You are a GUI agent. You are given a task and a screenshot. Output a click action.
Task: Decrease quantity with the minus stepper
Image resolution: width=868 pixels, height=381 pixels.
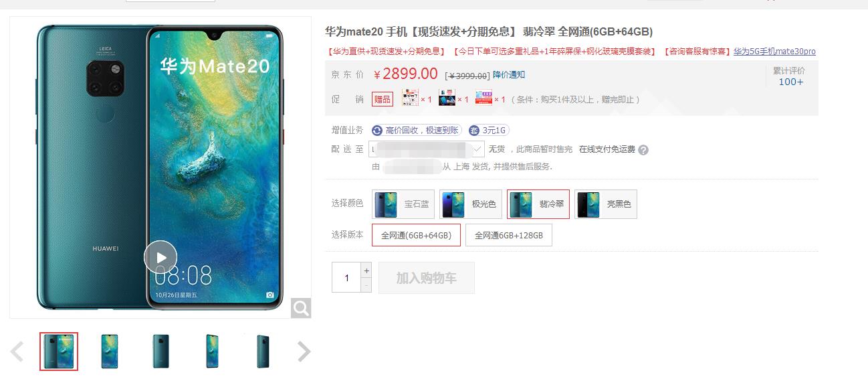(366, 285)
